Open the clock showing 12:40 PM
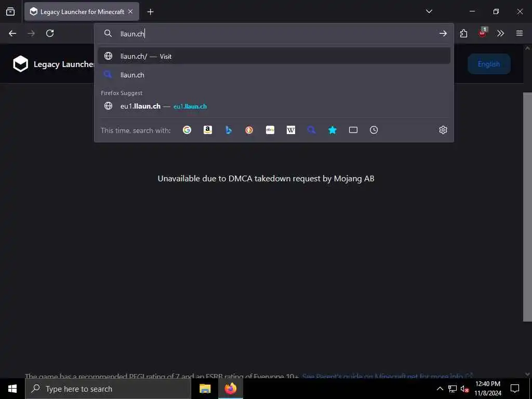 click(488, 389)
